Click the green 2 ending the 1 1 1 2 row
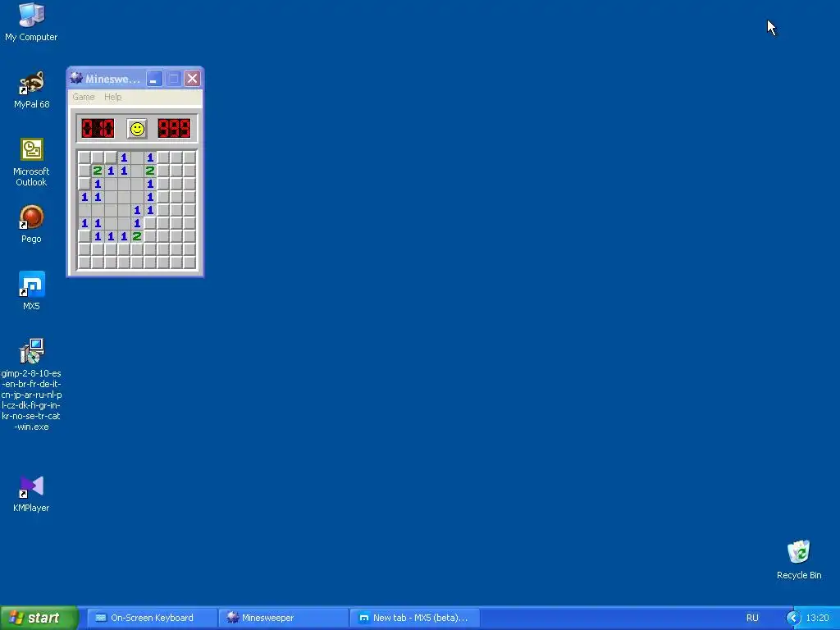840x630 pixels. coord(137,236)
